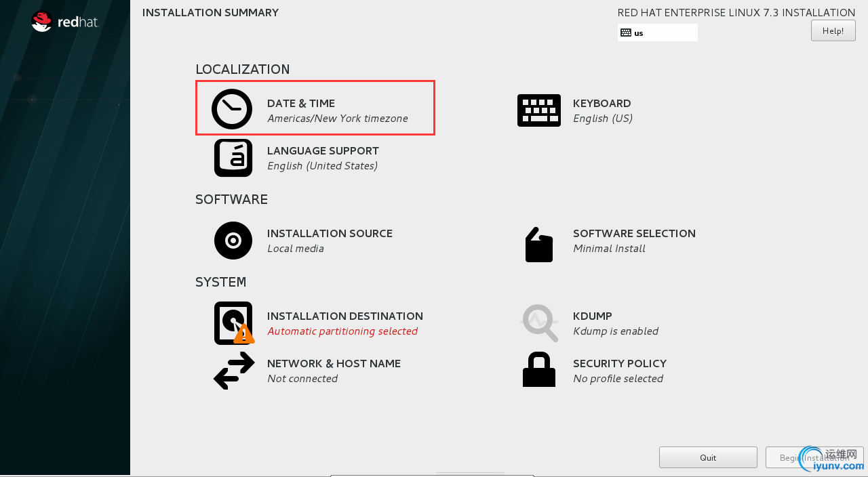
Task: Select the INSTALLATION DESTINATION label
Action: [x=345, y=316]
